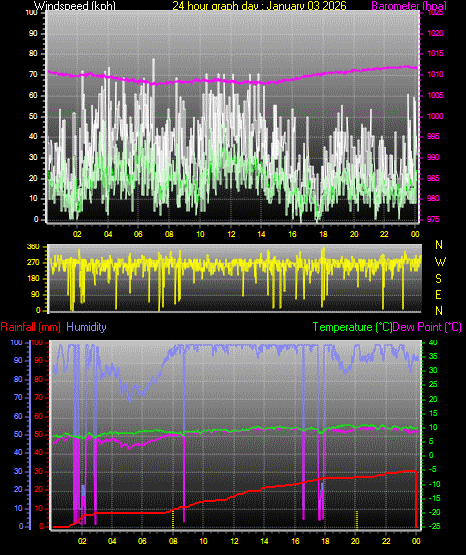Click the red 50 rainfall axis value
The height and width of the screenshot is (555, 466).
point(38,435)
